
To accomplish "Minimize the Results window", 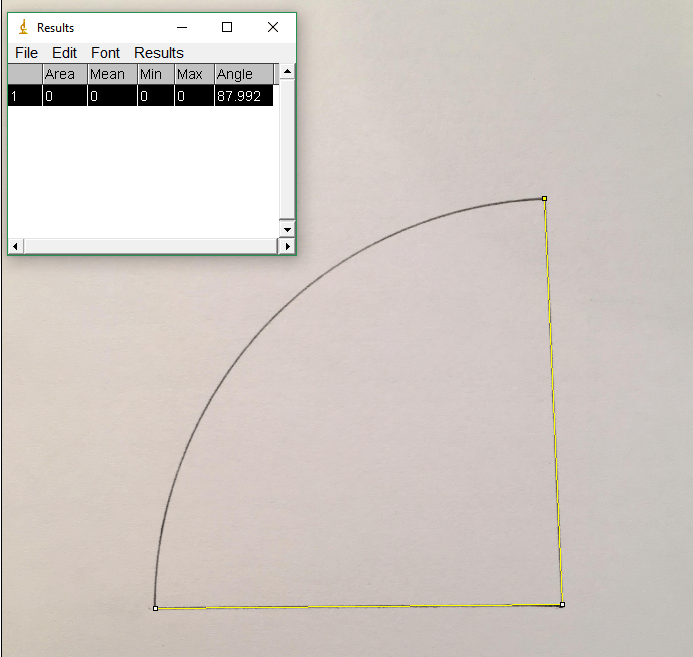I will [x=182, y=28].
